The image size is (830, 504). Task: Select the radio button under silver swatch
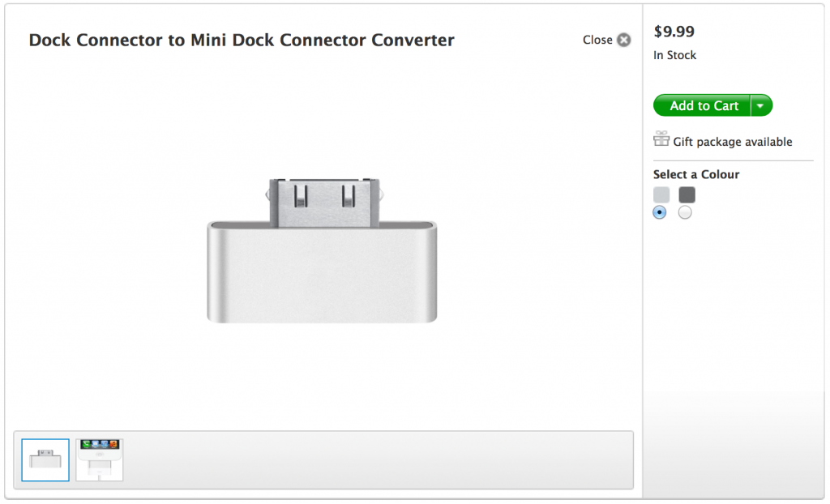tap(660, 212)
